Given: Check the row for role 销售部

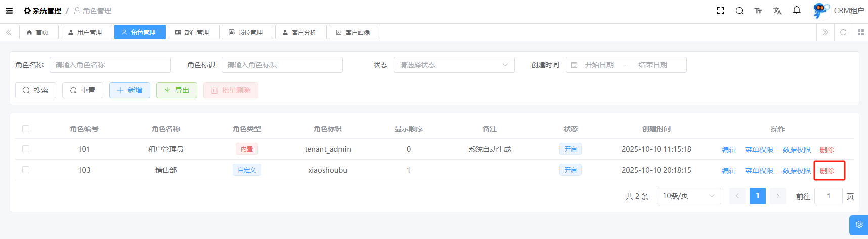Looking at the screenshot, I should click(26, 170).
